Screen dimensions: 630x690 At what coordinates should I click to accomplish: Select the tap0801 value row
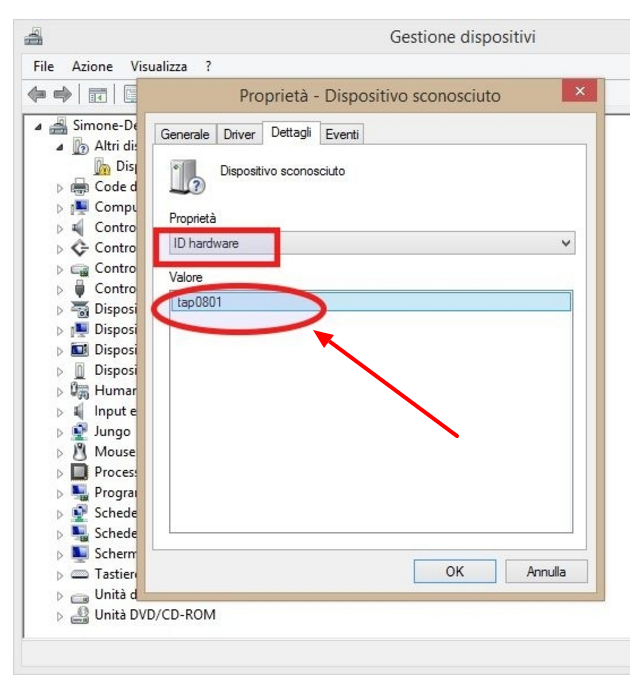click(371, 302)
